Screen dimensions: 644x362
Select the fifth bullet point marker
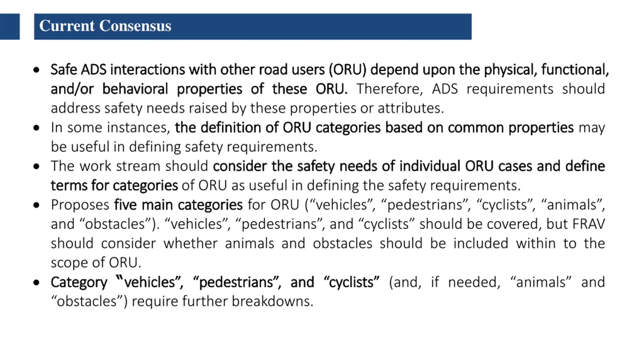click(36, 283)
